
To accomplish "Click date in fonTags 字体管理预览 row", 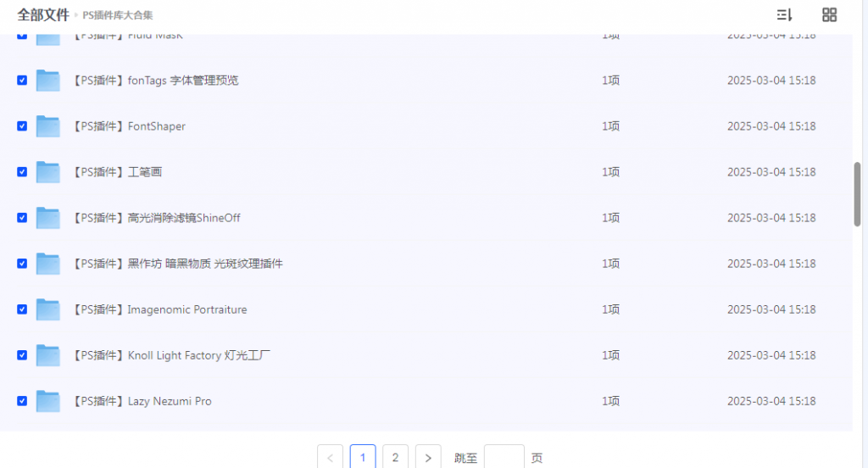I will coord(771,81).
